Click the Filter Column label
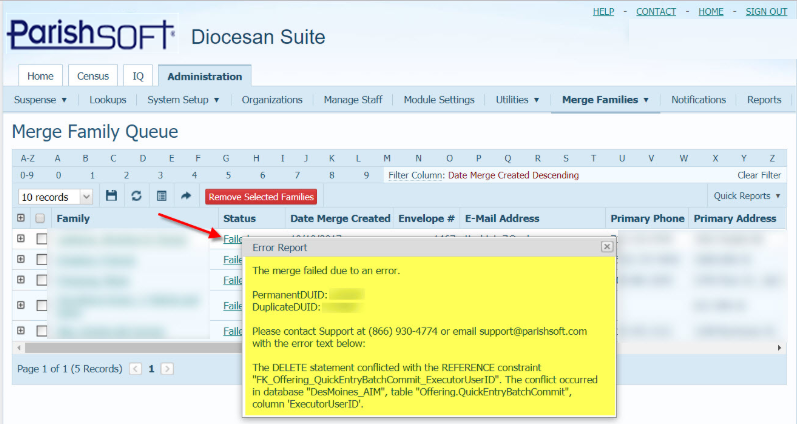 click(416, 175)
